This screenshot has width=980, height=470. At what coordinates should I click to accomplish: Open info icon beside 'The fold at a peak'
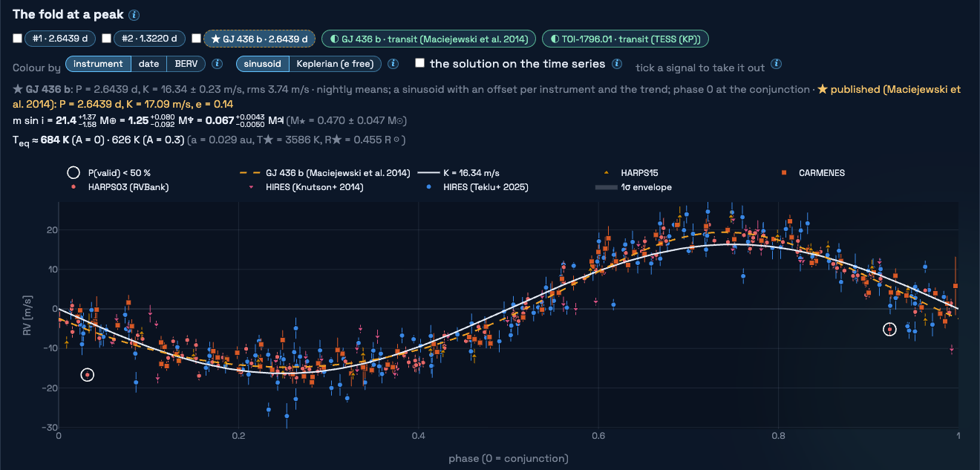pos(134,15)
